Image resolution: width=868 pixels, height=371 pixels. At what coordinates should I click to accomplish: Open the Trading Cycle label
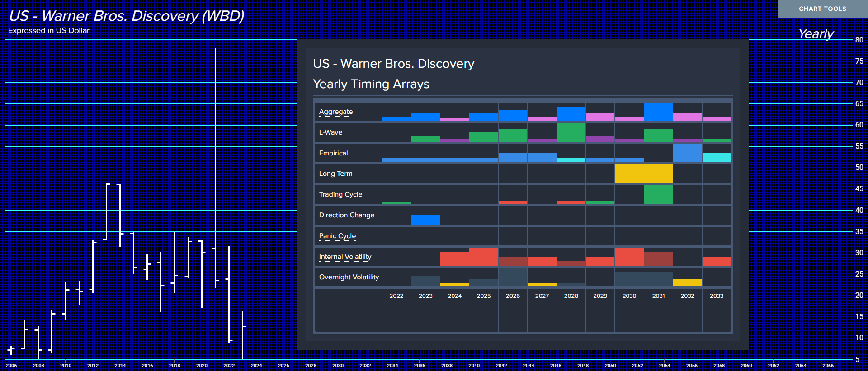pyautogui.click(x=340, y=194)
